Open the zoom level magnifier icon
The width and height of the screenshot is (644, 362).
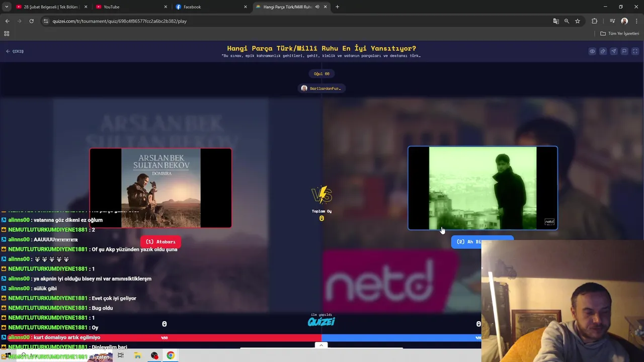[x=567, y=21]
